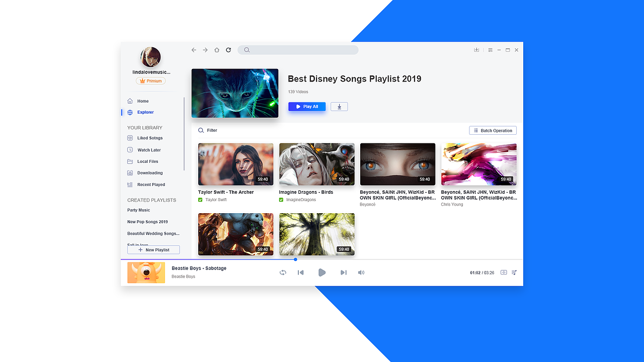Click the Taylor Swift - The Archer title
The image size is (644, 362).
[226, 192]
